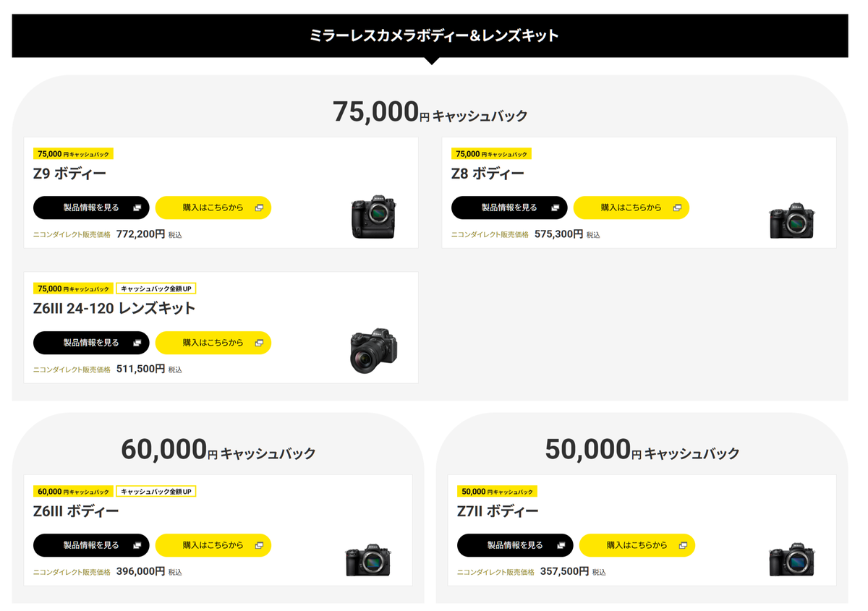Open Z9 ボディー product information
868x611 pixels.
[x=91, y=208]
